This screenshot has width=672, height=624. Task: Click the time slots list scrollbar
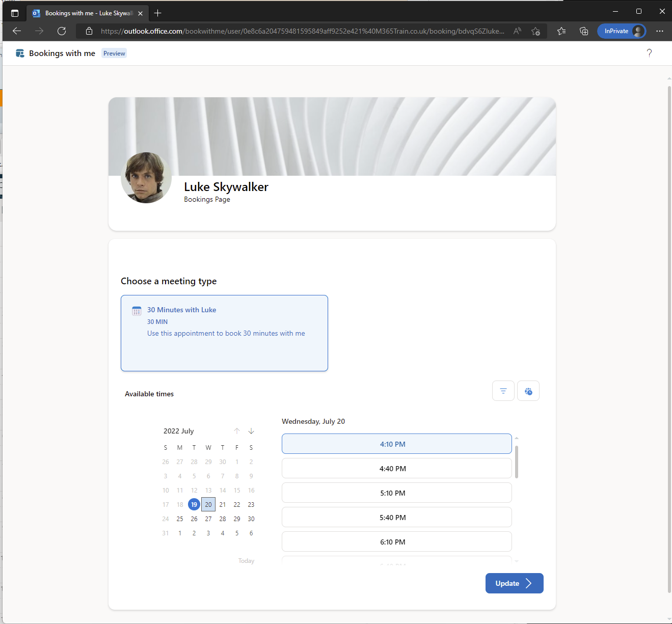(x=517, y=462)
